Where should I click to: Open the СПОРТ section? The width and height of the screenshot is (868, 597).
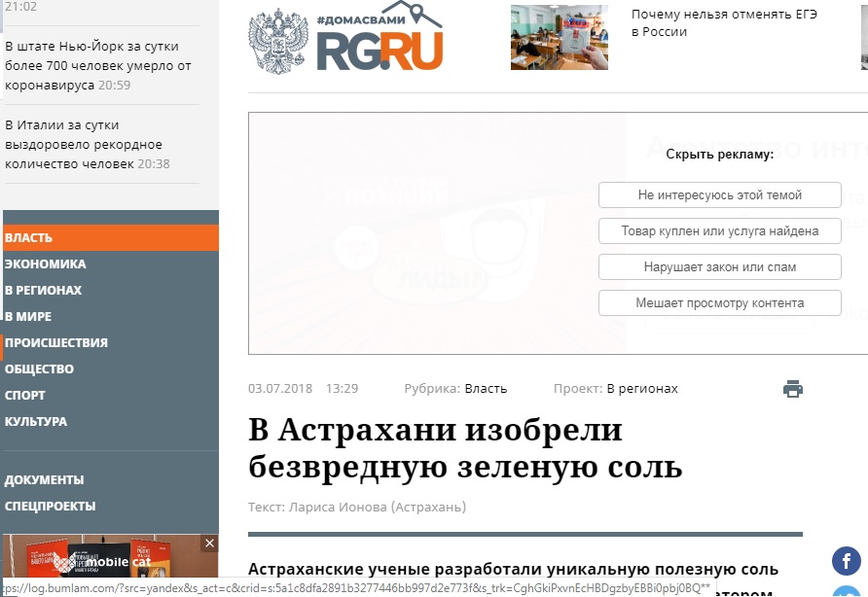(24, 395)
